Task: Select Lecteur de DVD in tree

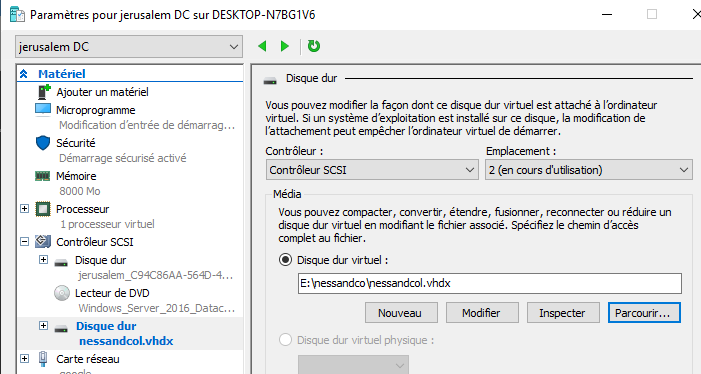Action: pyautogui.click(x=112, y=293)
